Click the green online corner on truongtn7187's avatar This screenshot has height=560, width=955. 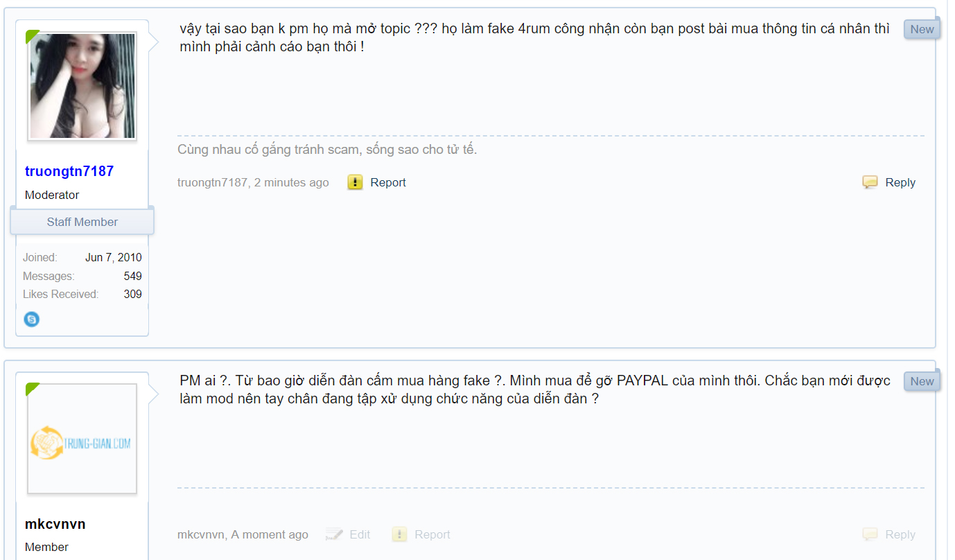33,37
